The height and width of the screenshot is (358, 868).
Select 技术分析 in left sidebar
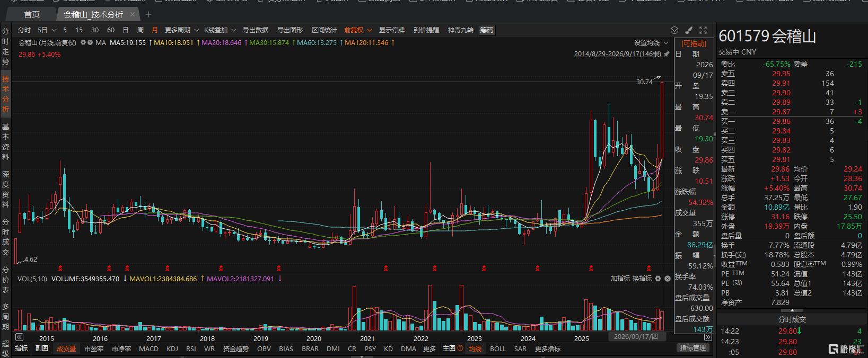(5, 94)
